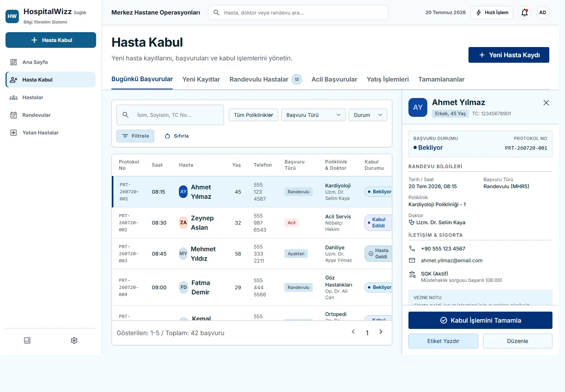Open the AD user avatar menu

543,13
